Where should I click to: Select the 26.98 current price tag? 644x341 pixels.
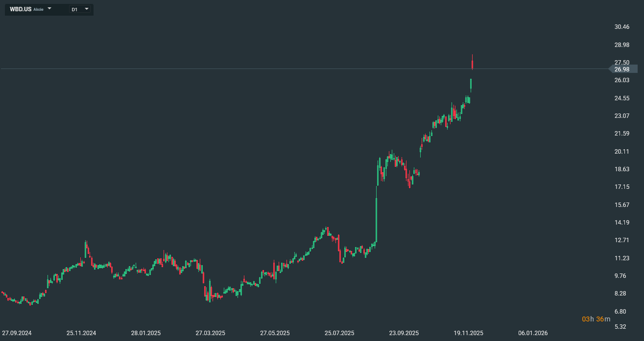622,69
